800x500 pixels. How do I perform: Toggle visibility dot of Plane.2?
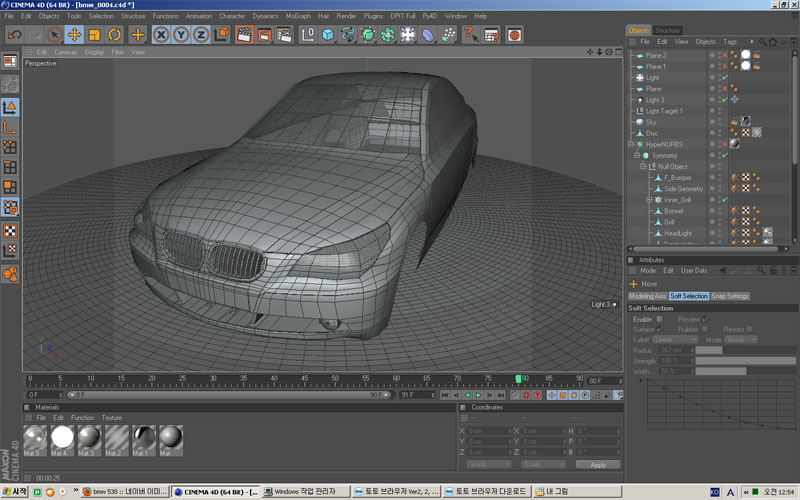712,54
